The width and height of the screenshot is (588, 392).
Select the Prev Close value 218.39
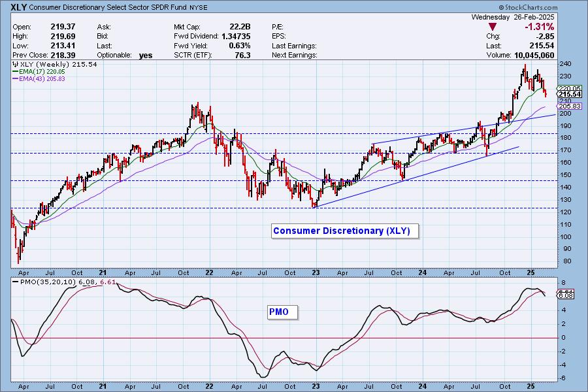coord(63,55)
